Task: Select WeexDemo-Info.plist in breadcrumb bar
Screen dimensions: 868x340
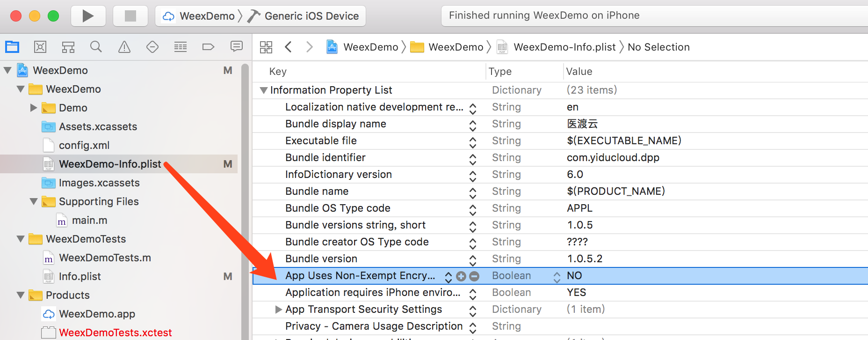Action: click(x=564, y=47)
